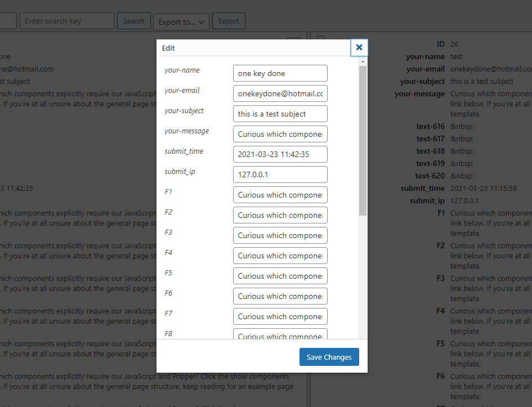Click the your-subject value in right panel
Viewport: 532px width, 407px height.
click(x=482, y=82)
